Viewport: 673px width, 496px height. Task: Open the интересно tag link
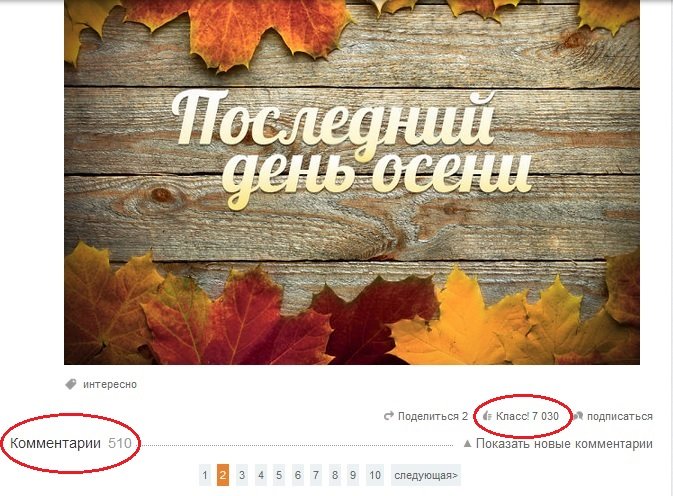(x=110, y=384)
